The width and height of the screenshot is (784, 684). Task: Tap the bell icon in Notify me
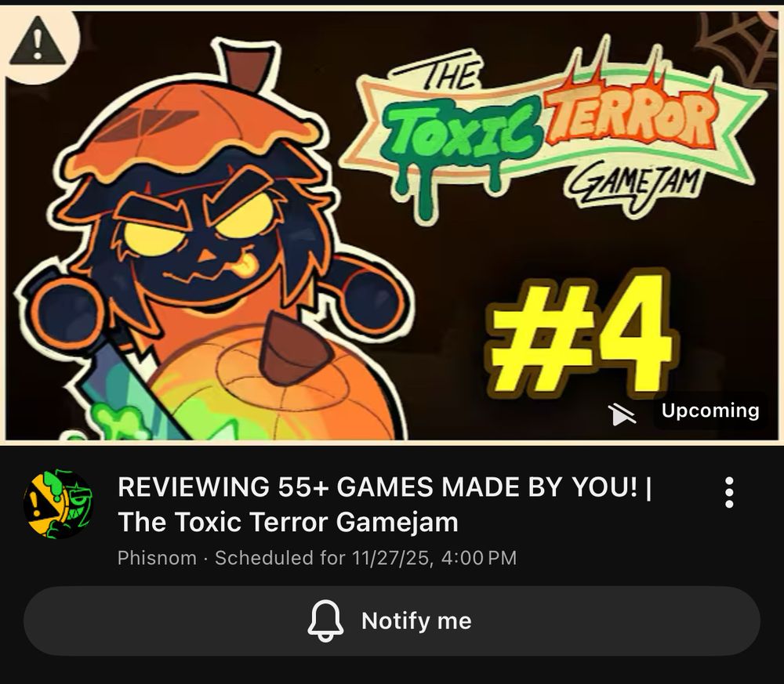325,621
